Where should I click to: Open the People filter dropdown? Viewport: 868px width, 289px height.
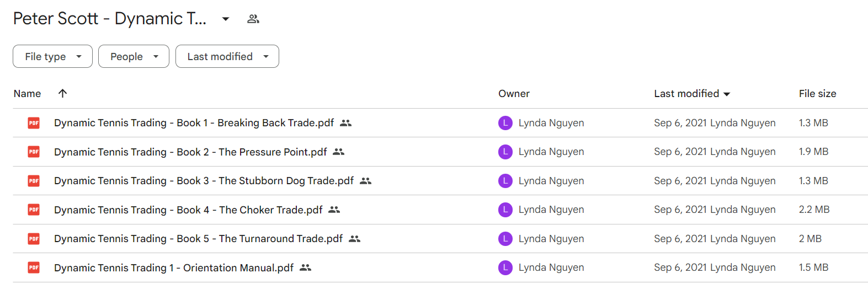tap(134, 56)
